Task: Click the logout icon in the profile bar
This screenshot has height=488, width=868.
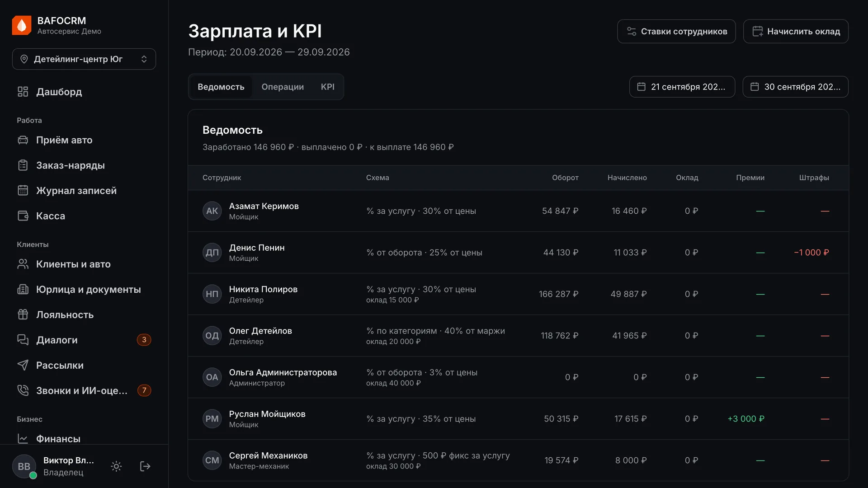Action: pos(145,466)
